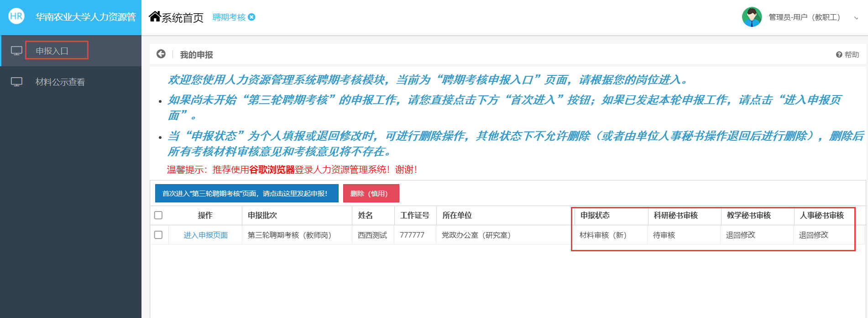Click the 我的申报 page title
This screenshot has height=318, width=868.
click(x=197, y=55)
